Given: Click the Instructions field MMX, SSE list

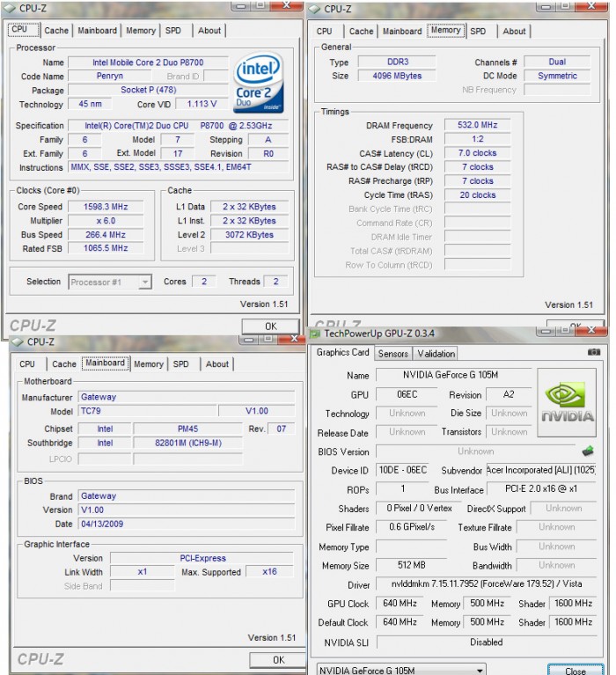Looking at the screenshot, I should pyautogui.click(x=179, y=167).
